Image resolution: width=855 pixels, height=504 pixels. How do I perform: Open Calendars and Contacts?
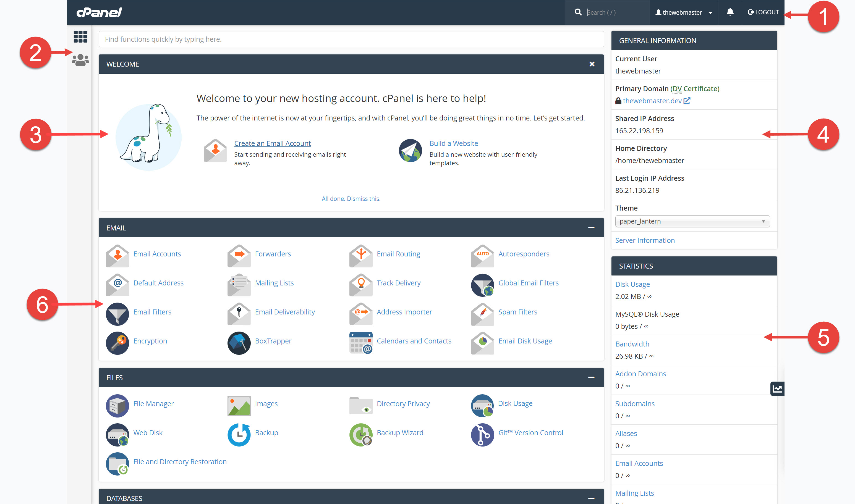[414, 341]
